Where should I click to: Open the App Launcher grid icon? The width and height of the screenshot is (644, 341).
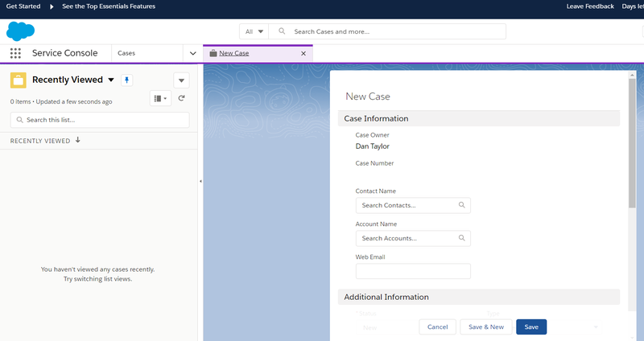click(15, 53)
